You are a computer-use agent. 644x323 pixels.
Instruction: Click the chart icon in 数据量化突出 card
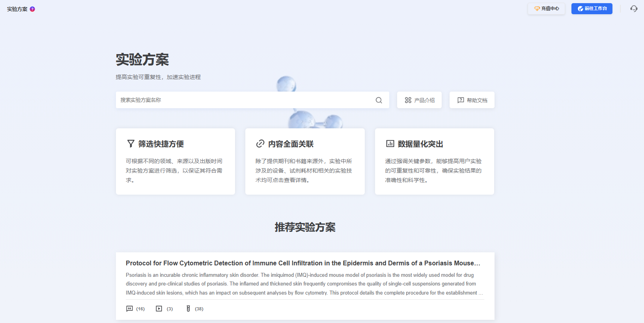[390, 144]
